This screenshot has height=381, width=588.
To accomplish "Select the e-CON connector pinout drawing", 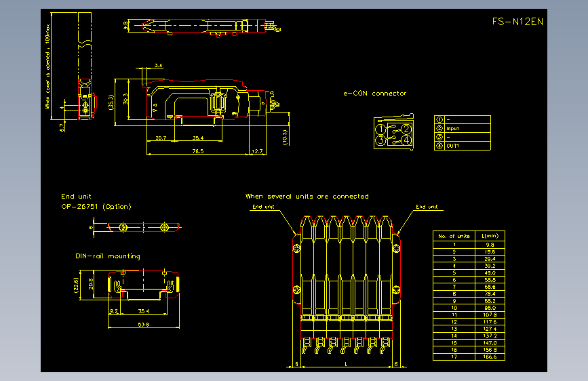I will (x=394, y=132).
